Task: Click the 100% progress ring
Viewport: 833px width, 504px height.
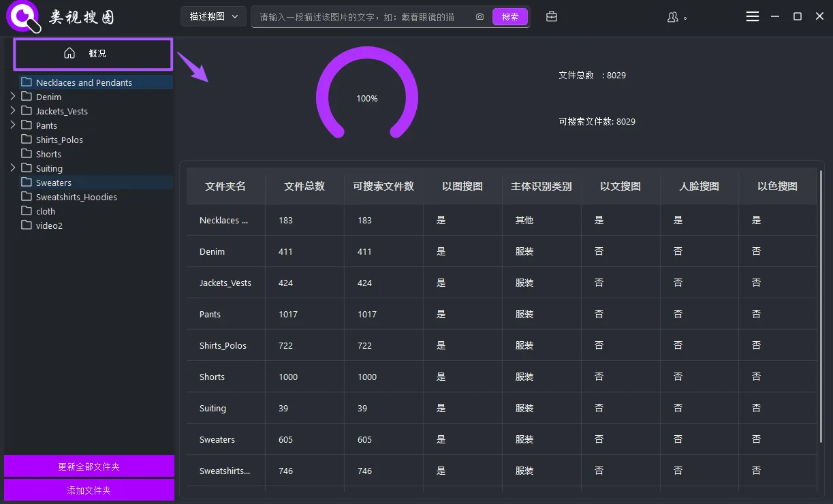Action: click(x=367, y=98)
